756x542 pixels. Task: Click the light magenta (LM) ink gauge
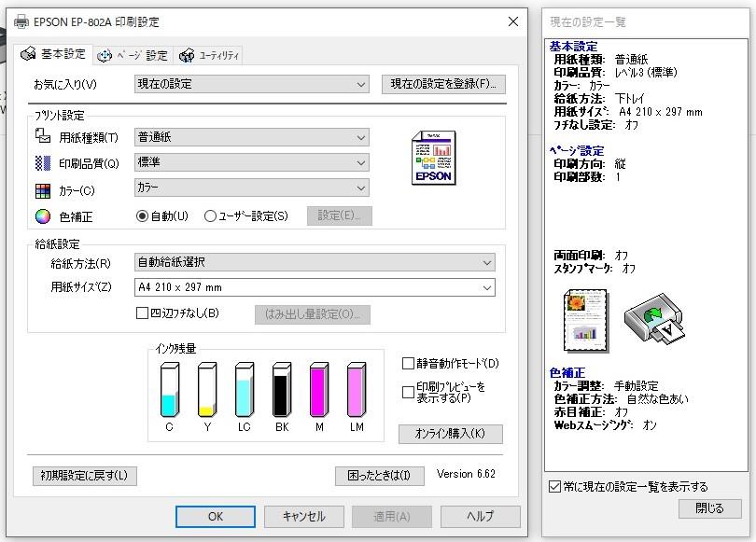coord(357,389)
